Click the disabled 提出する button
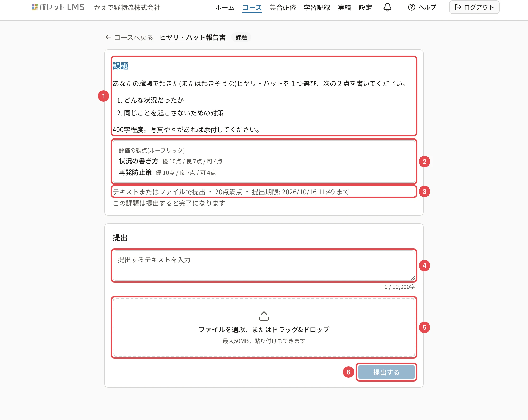The image size is (528, 420). [386, 372]
